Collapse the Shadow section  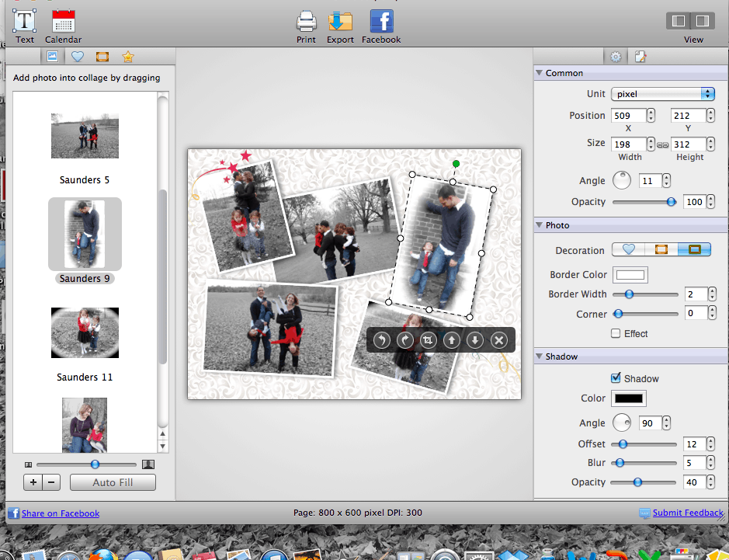tap(539, 357)
